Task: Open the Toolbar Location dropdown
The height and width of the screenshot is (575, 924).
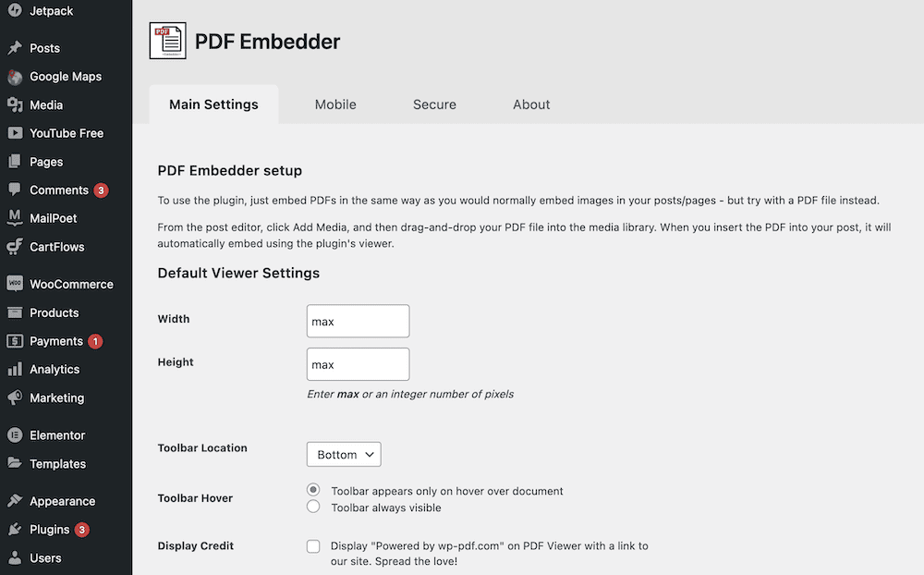Action: coord(344,455)
